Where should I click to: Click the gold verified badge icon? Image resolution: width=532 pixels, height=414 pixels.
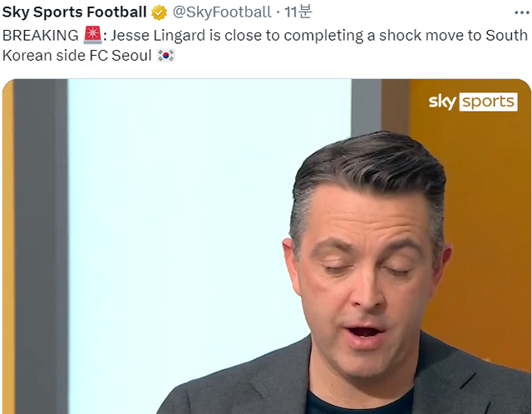(x=159, y=12)
